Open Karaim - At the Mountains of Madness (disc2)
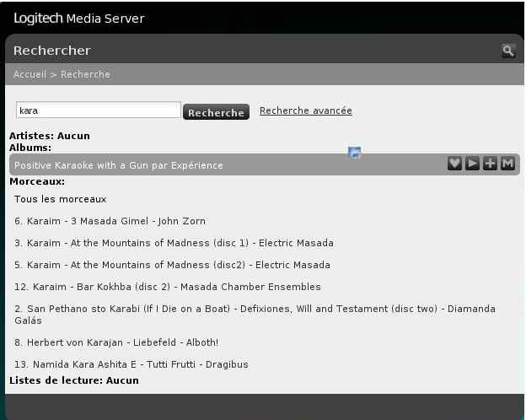This screenshot has width=526, height=420. pyautogui.click(x=172, y=265)
